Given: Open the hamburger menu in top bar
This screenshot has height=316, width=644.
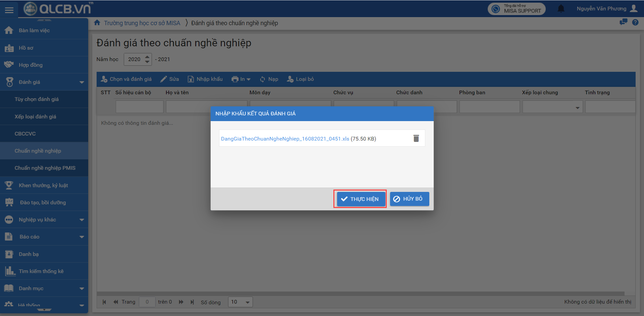Looking at the screenshot, I should pyautogui.click(x=9, y=10).
